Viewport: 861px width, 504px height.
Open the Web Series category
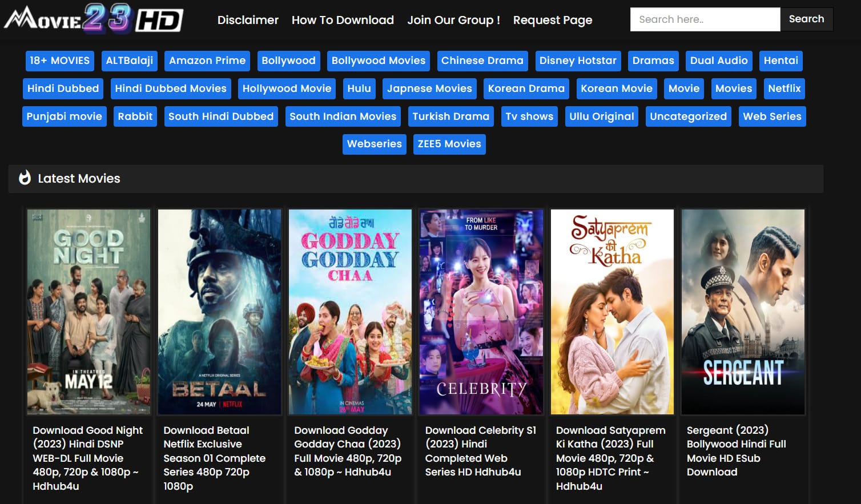point(772,116)
